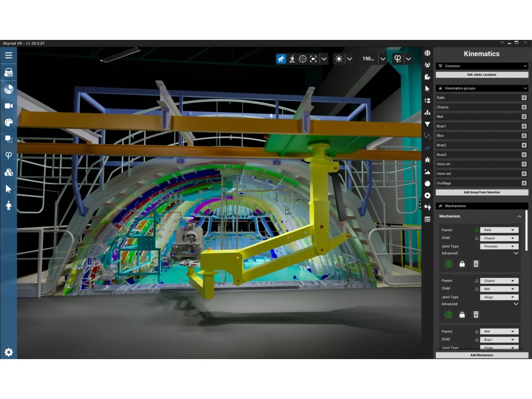Click the bug icon in the right toolbar
532x399 pixels.
427,160
